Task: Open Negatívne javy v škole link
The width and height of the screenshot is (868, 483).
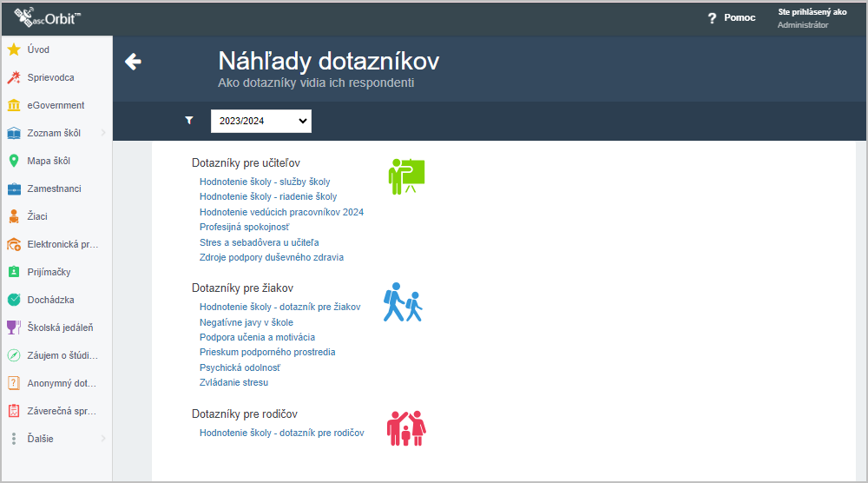Action: click(247, 322)
